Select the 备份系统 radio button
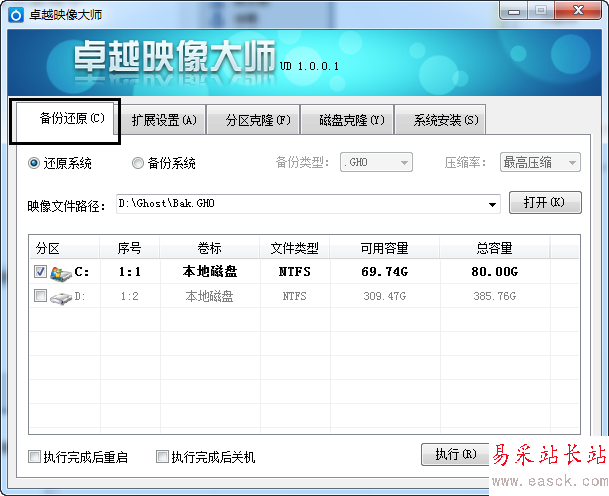The image size is (609, 496). [x=137, y=163]
